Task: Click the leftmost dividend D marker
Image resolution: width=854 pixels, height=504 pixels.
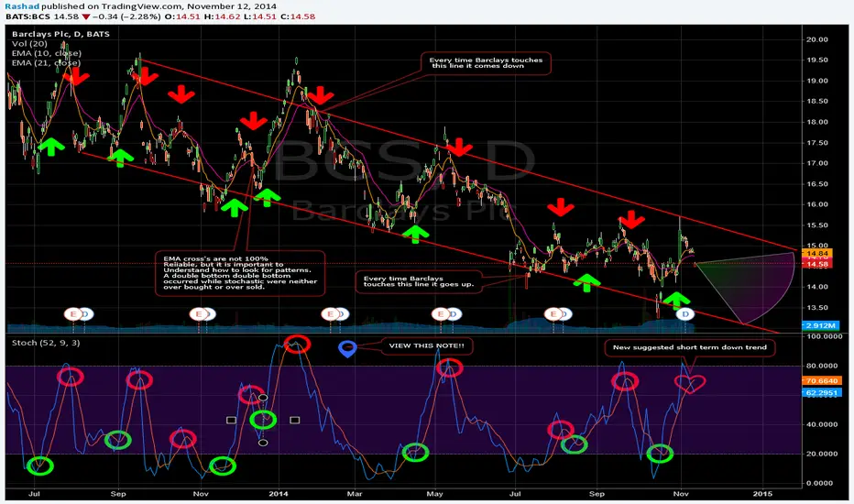Action: tap(87, 313)
